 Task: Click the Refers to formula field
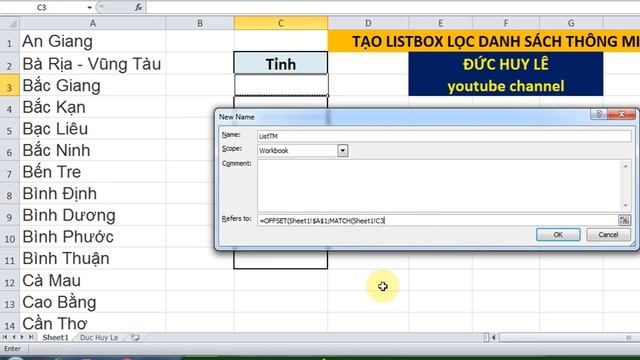point(438,220)
